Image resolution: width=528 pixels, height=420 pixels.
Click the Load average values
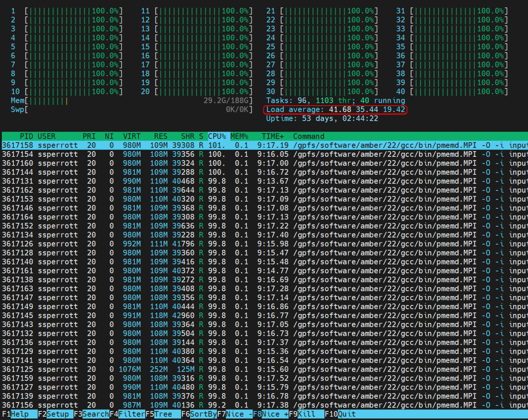[367, 110]
